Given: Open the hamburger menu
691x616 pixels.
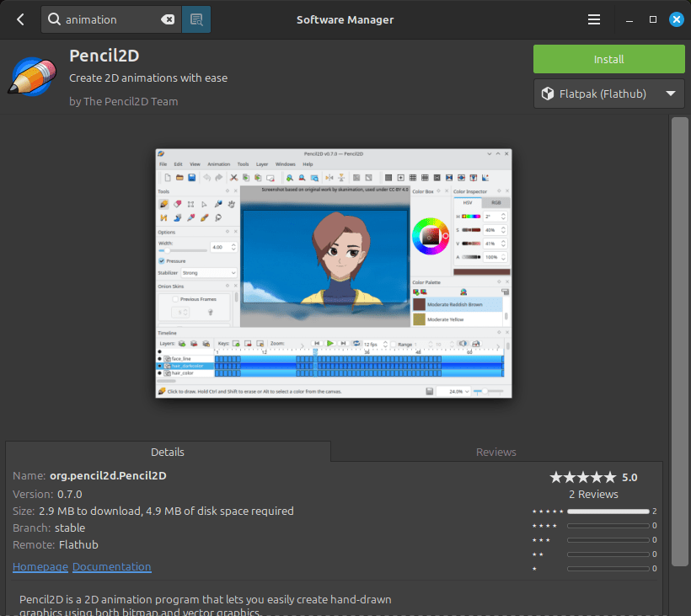Looking at the screenshot, I should point(593,19).
